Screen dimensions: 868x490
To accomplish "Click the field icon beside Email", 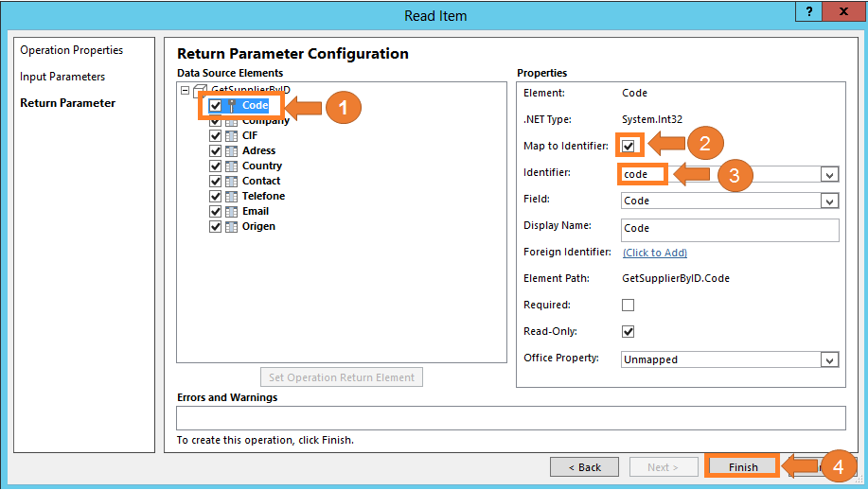I will [232, 211].
